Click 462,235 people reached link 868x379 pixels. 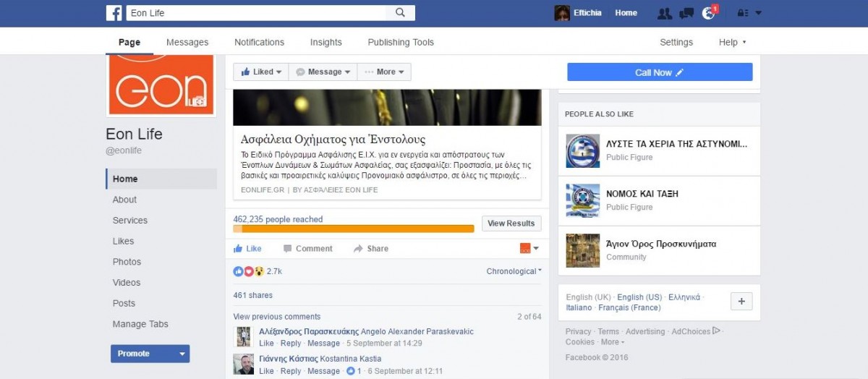tap(278, 219)
